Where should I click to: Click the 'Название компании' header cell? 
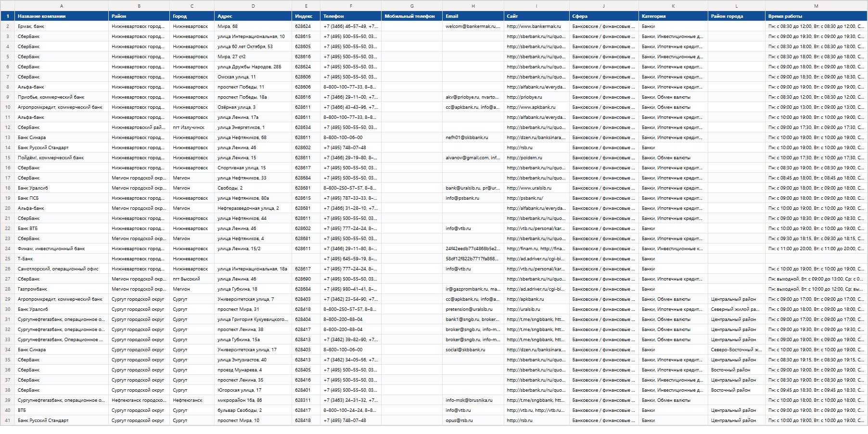62,16
